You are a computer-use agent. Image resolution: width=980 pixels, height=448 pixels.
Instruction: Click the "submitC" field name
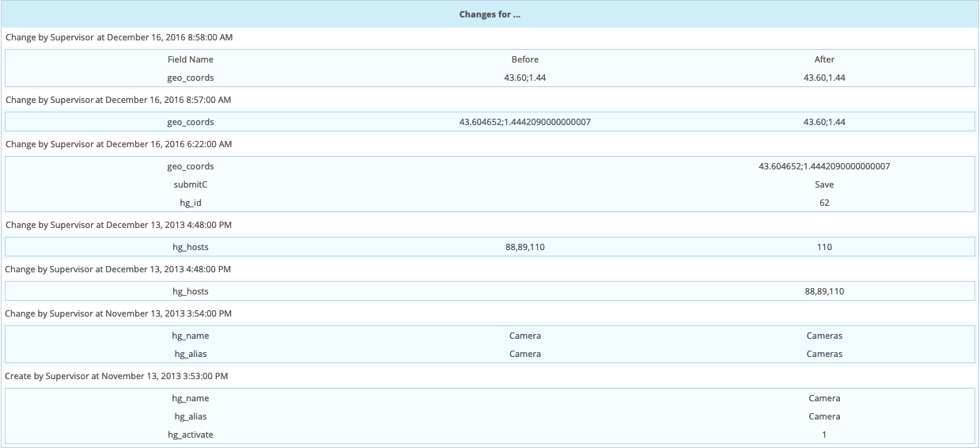click(x=190, y=184)
